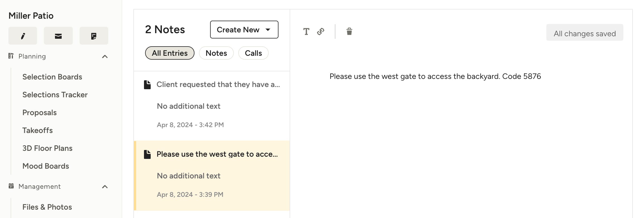The image size is (644, 218).
Task: Click the sticky note icon button
Action: click(94, 36)
